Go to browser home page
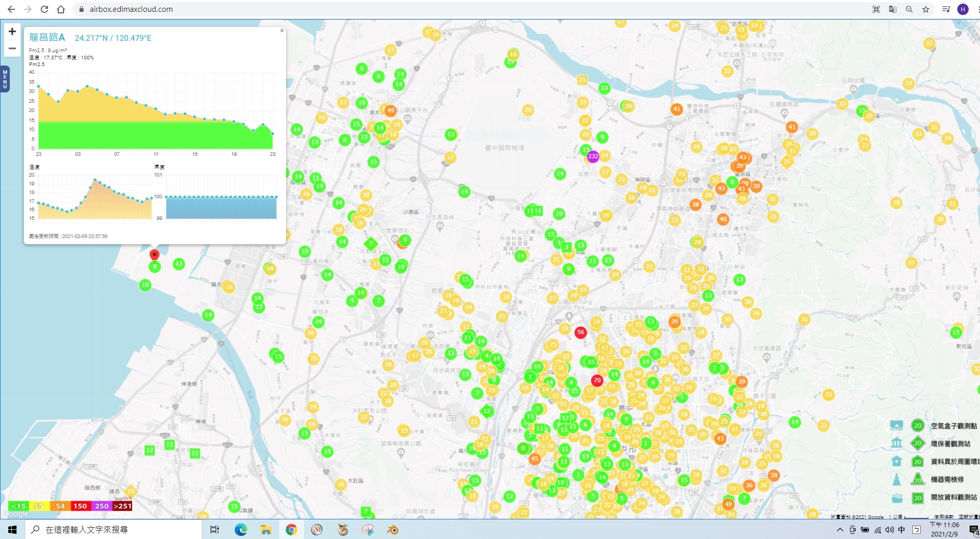 tap(61, 9)
